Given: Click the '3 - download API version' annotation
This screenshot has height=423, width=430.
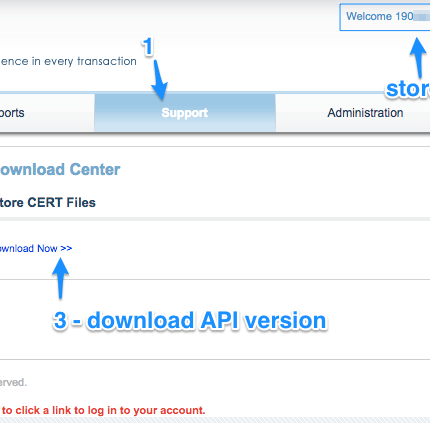Looking at the screenshot, I should 189,321.
